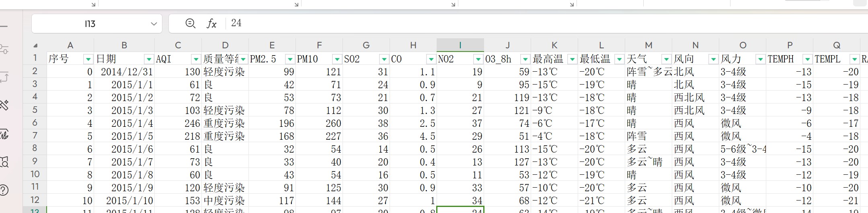Select column O header

point(743,45)
